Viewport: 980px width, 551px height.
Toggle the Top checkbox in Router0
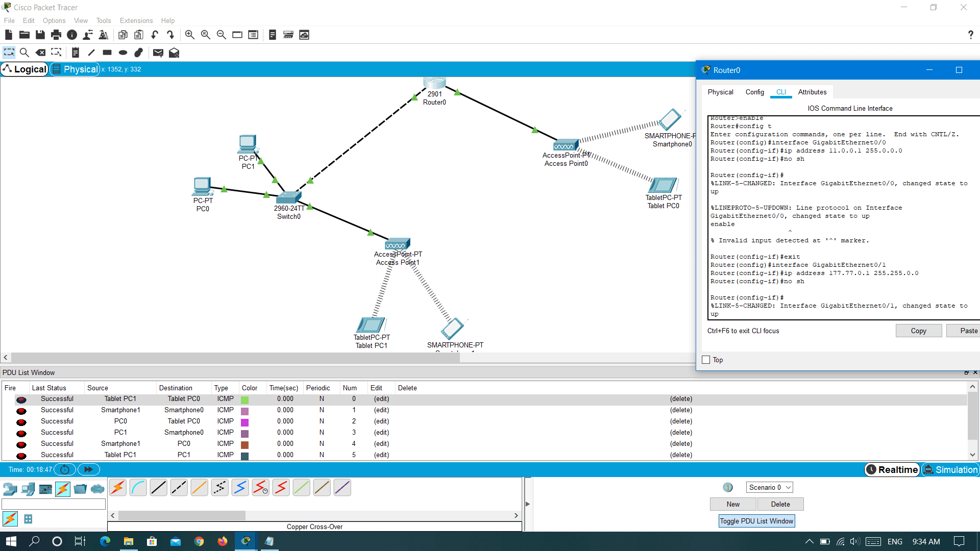[706, 360]
